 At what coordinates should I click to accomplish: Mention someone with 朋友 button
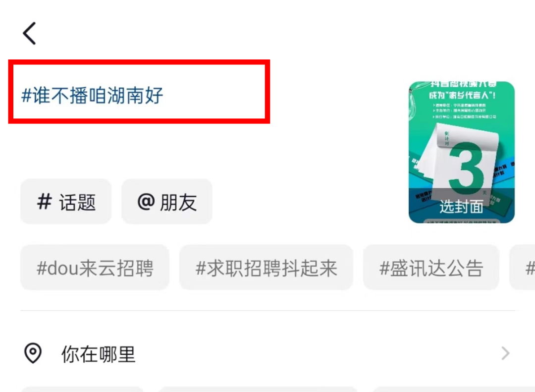point(167,202)
